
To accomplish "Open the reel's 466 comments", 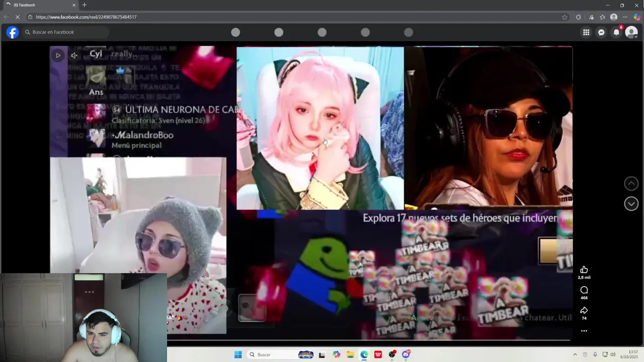I will point(584,290).
